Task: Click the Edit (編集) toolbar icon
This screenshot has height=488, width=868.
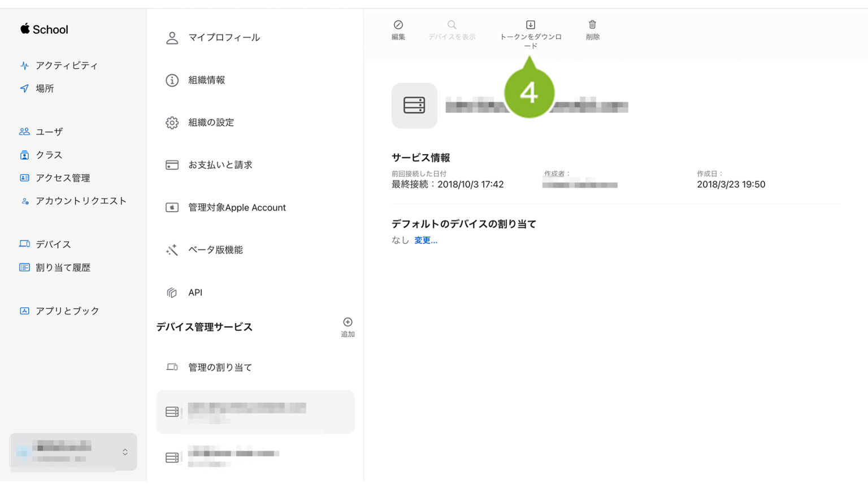Action: coord(398,25)
